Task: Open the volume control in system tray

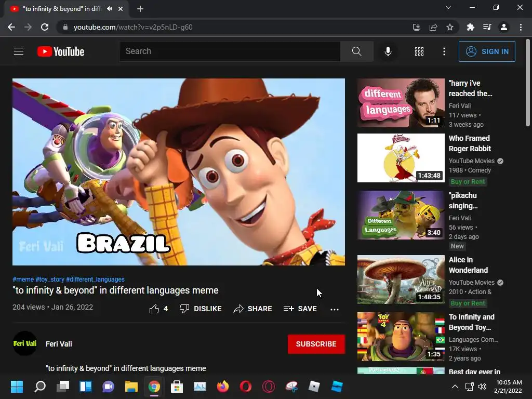Action: (482, 387)
